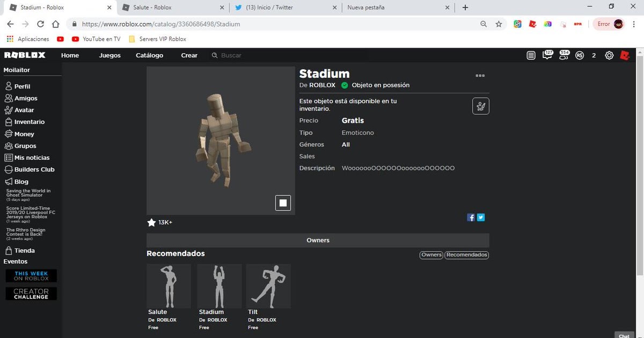Click the small Owners pill button
644x338 pixels.
pos(431,255)
